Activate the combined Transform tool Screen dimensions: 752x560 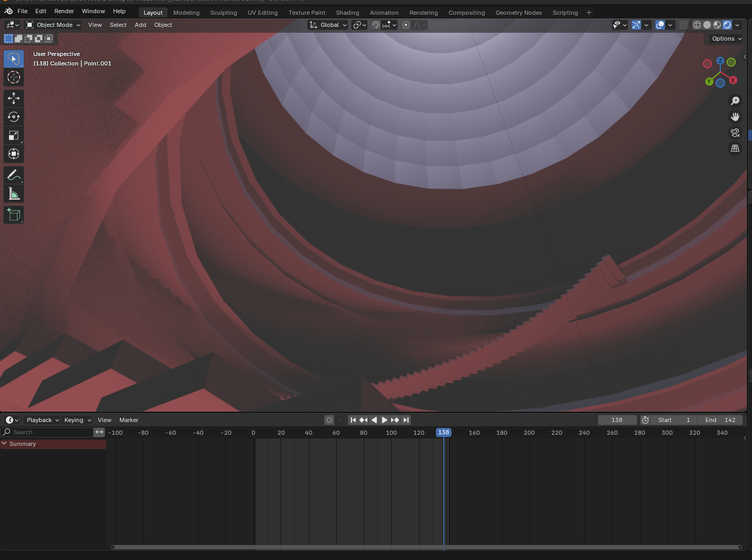coord(14,154)
